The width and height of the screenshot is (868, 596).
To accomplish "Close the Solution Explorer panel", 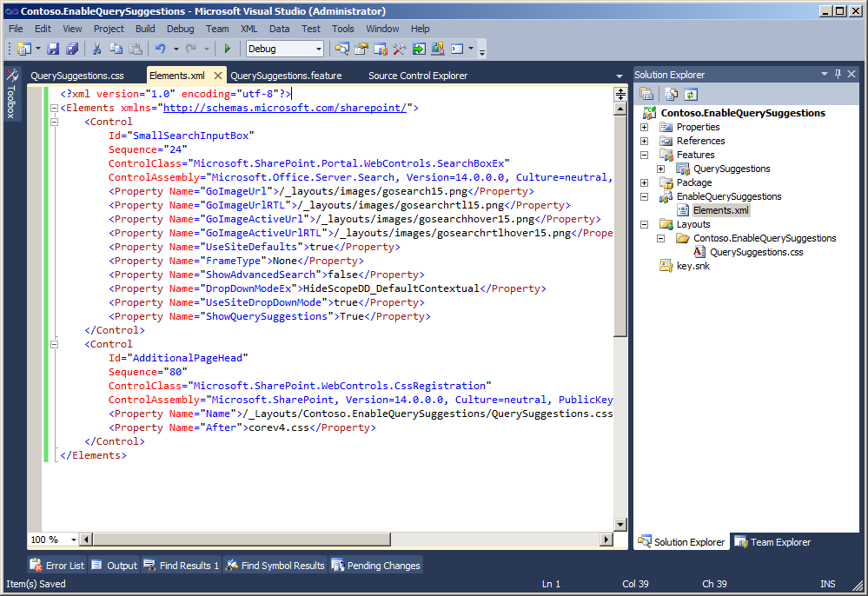I will [851, 74].
